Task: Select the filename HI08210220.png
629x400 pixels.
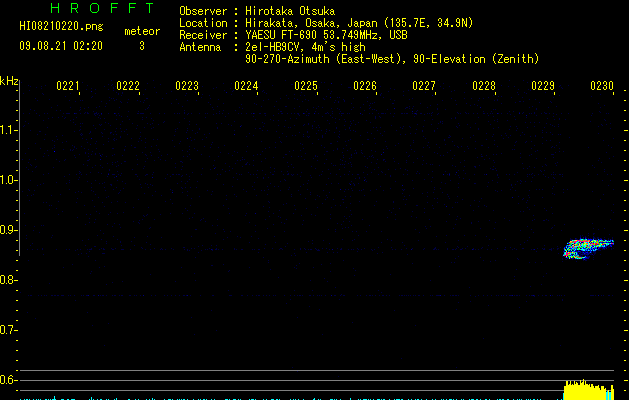Action: 61,26
